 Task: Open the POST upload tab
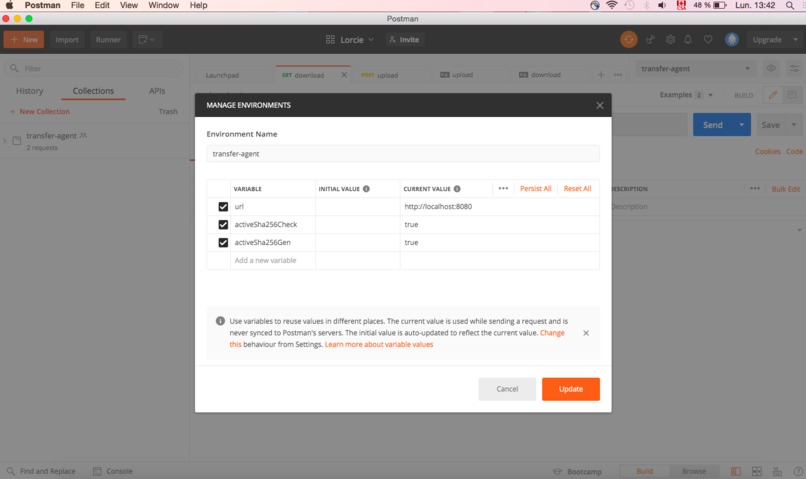click(x=379, y=75)
